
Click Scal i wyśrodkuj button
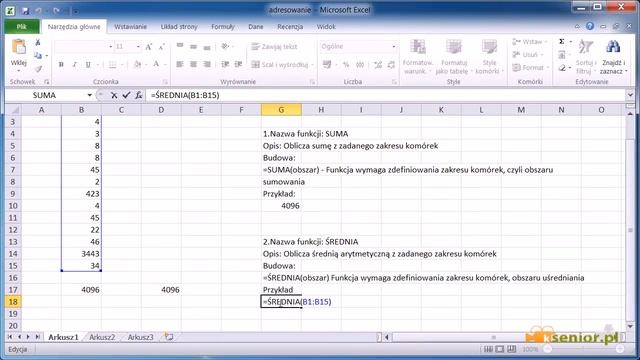280,64
